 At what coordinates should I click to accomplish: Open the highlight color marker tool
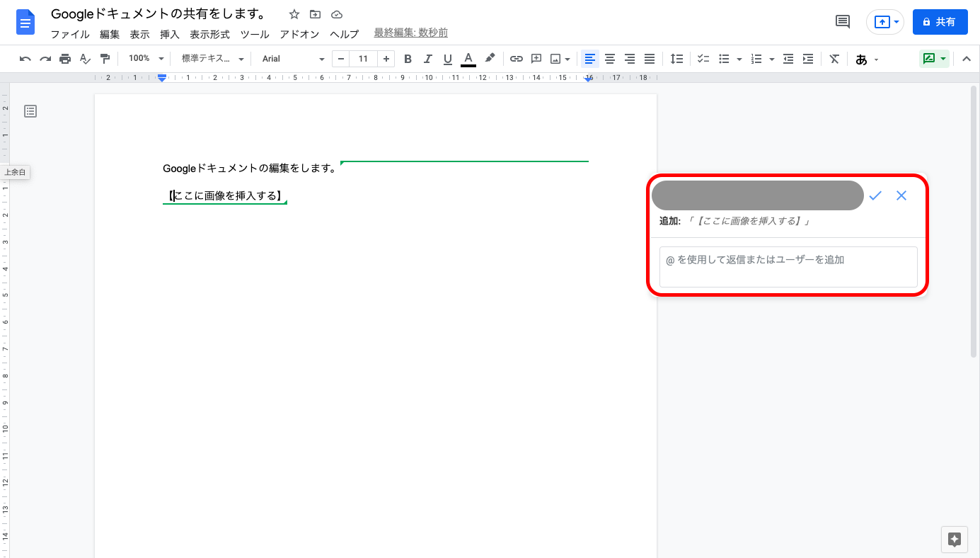pyautogui.click(x=490, y=59)
